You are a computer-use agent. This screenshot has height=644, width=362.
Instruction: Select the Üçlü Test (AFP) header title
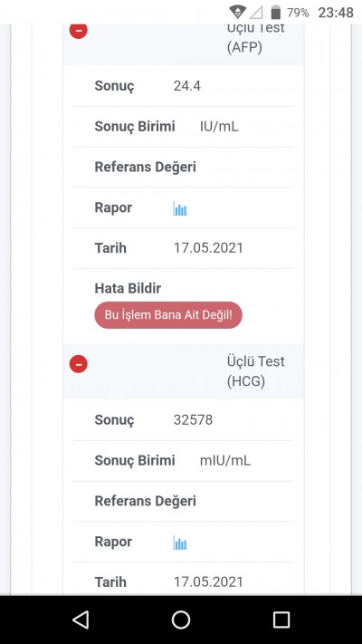pyautogui.click(x=256, y=38)
